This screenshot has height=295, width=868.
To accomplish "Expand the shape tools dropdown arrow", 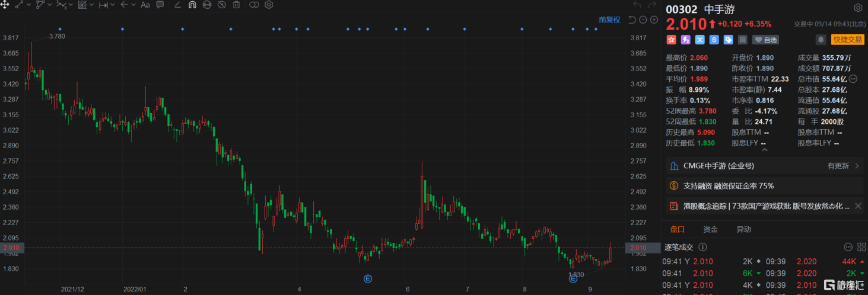I will [x=49, y=5].
